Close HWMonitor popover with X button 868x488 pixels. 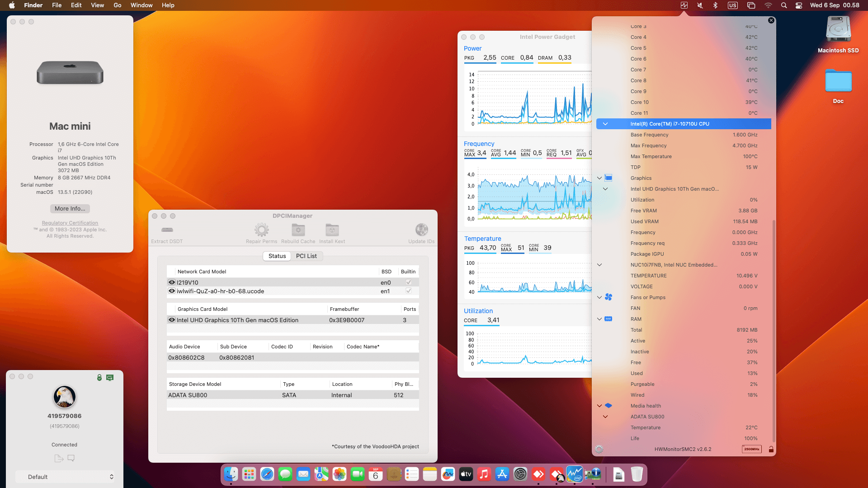pyautogui.click(x=771, y=20)
